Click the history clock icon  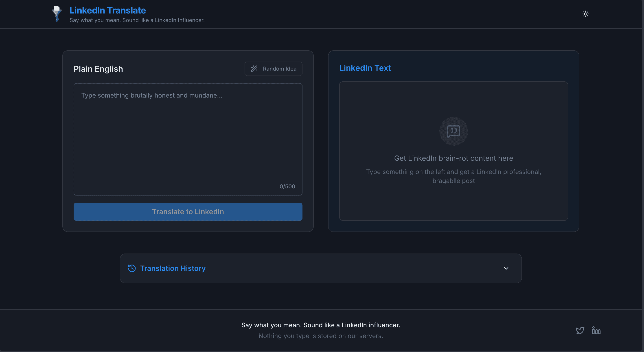[x=132, y=268]
